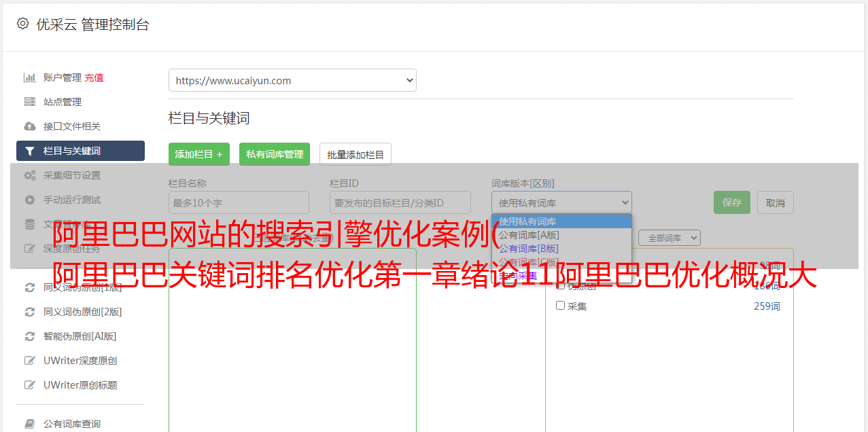Viewport: 868px width, 432px height.
Task: Choose the highlighted 使用私有词库 option in the list
Action: coord(561,221)
